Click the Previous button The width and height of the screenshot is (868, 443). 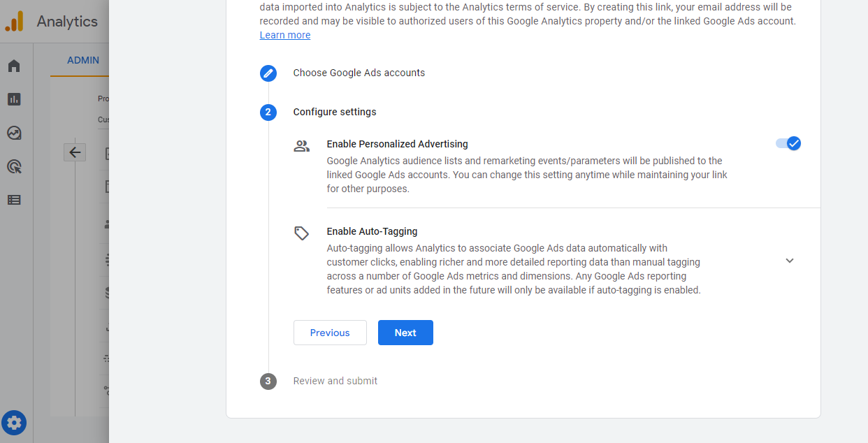click(x=330, y=333)
